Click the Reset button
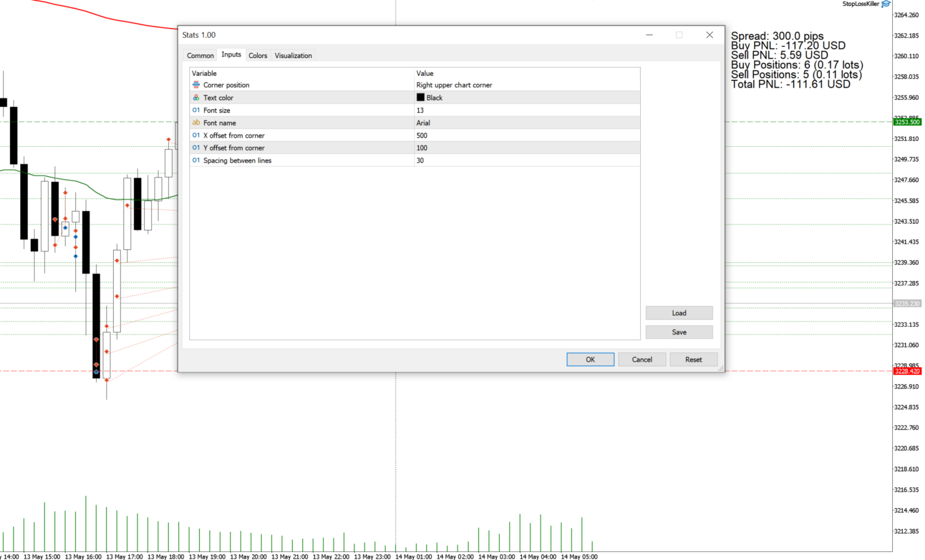The height and width of the screenshot is (560, 925). pos(694,359)
